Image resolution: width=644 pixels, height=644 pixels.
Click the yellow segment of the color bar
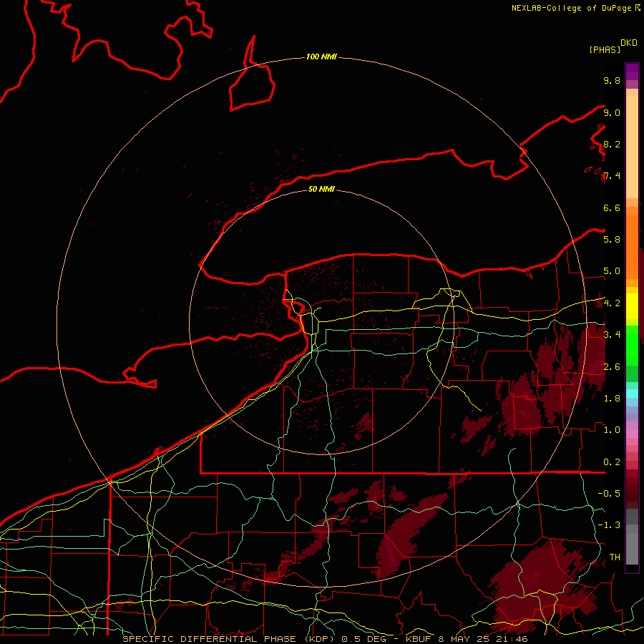click(632, 306)
